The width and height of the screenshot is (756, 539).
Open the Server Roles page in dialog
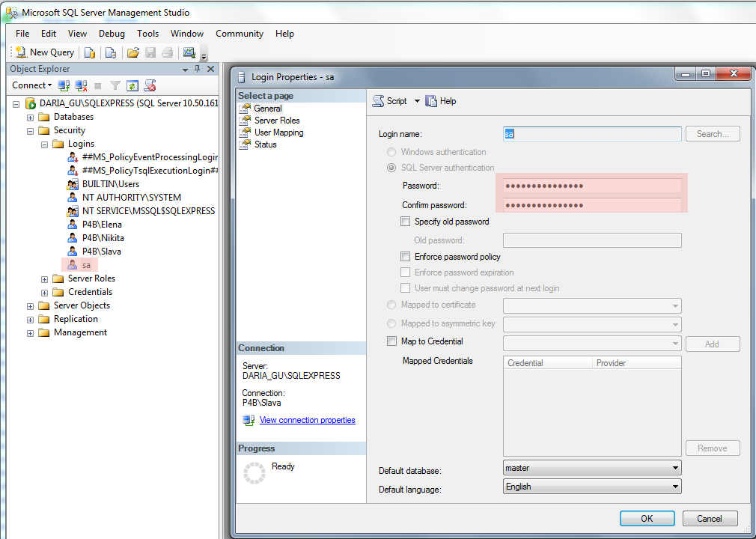point(277,121)
